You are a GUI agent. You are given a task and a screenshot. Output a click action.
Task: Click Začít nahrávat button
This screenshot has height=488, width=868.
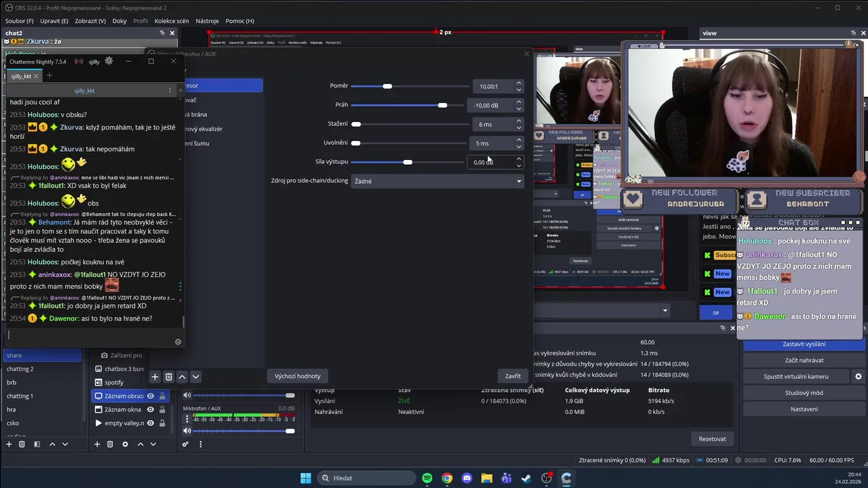(x=804, y=360)
